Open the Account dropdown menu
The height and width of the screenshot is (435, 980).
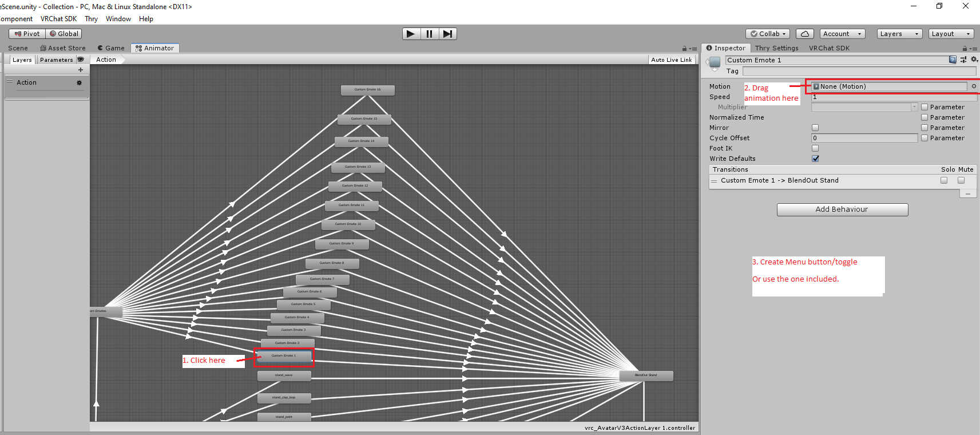click(842, 34)
